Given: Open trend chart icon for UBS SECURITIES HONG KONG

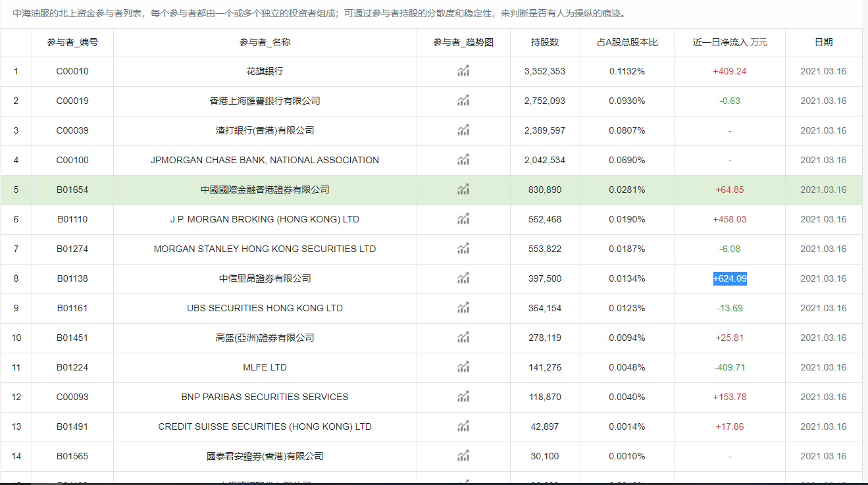Looking at the screenshot, I should pos(463,308).
